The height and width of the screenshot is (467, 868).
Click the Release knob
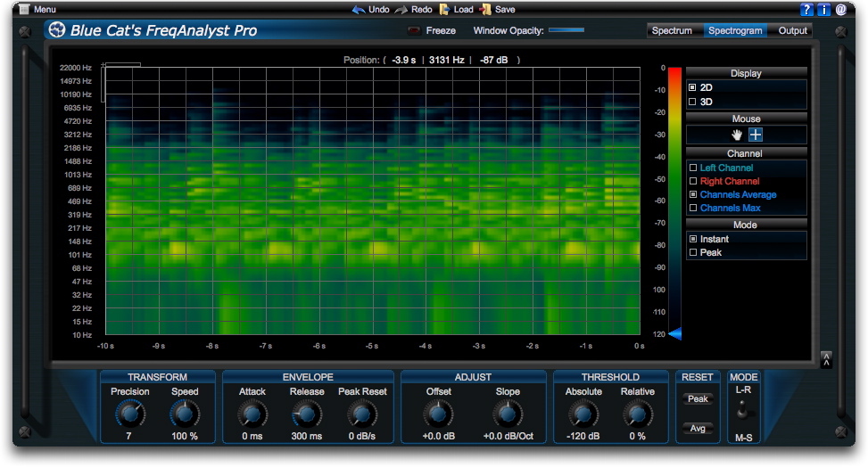tap(307, 414)
